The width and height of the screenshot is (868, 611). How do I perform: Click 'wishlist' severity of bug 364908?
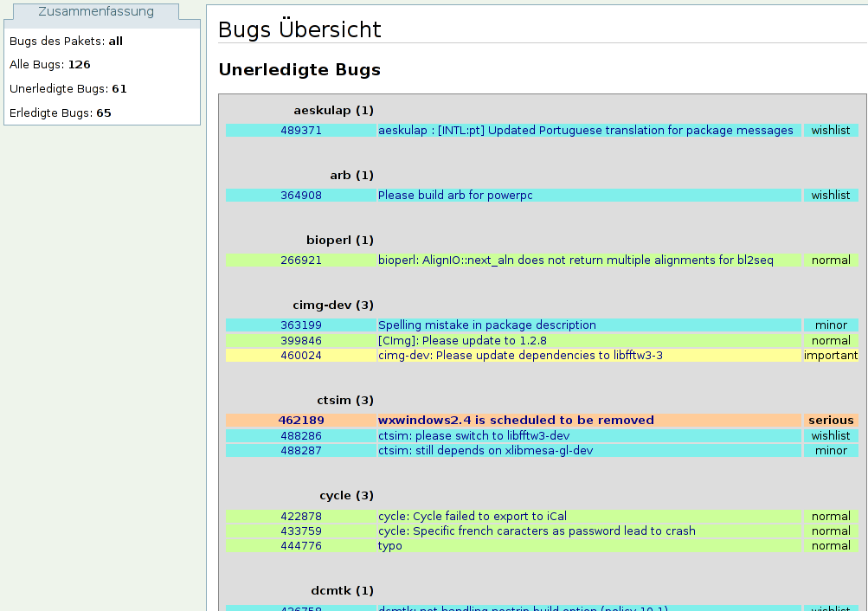[x=831, y=196]
